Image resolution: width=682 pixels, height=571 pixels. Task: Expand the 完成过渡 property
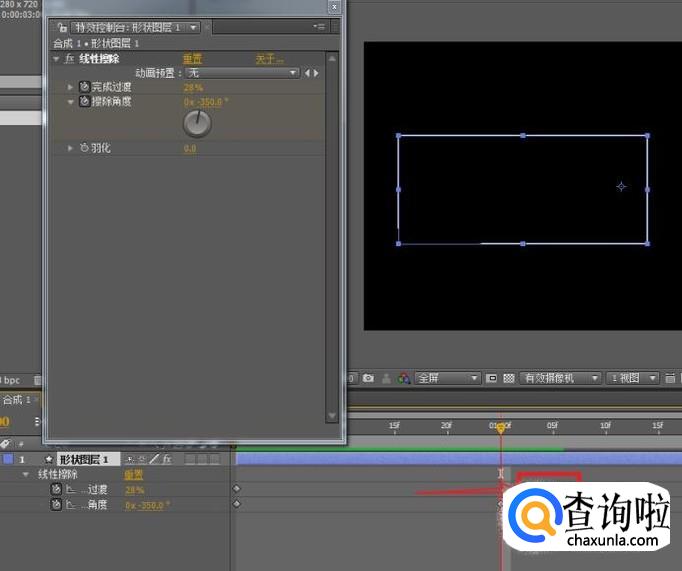pos(70,87)
